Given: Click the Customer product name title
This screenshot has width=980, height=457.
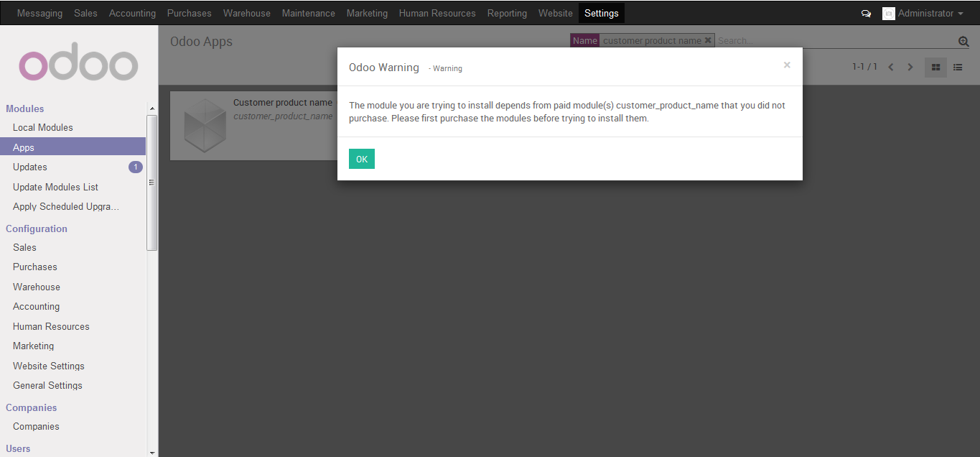Looking at the screenshot, I should [x=283, y=103].
